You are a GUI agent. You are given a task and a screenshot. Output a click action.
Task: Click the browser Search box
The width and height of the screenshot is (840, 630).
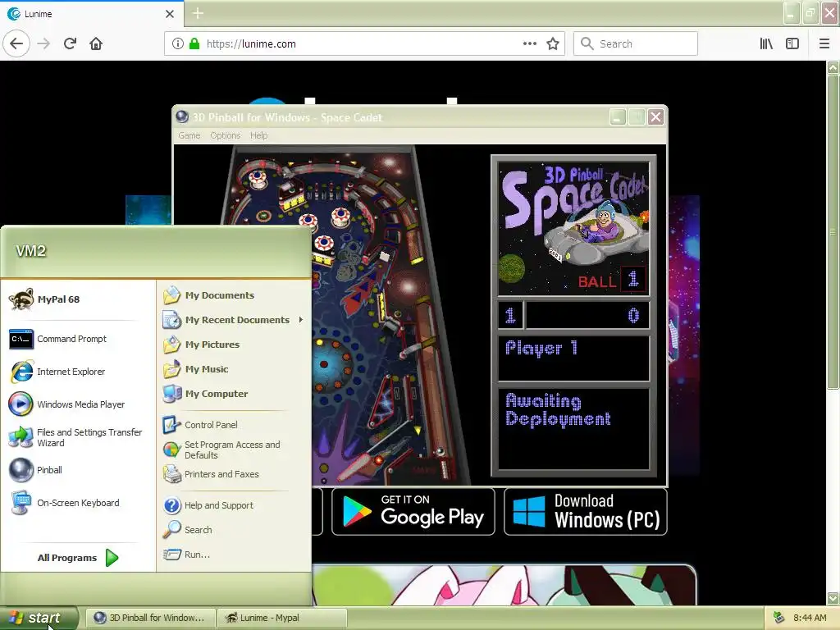(x=636, y=43)
